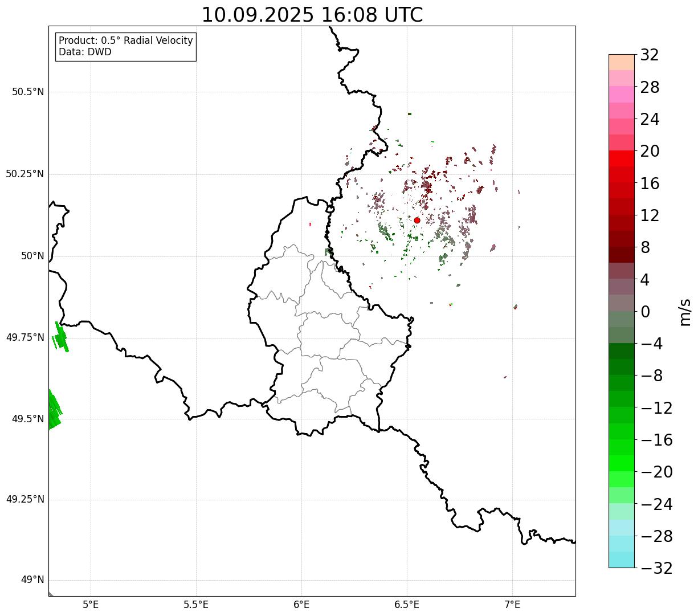The image size is (698, 616).
Task: Click the colorbar tick label −4
Action: [x=651, y=344]
